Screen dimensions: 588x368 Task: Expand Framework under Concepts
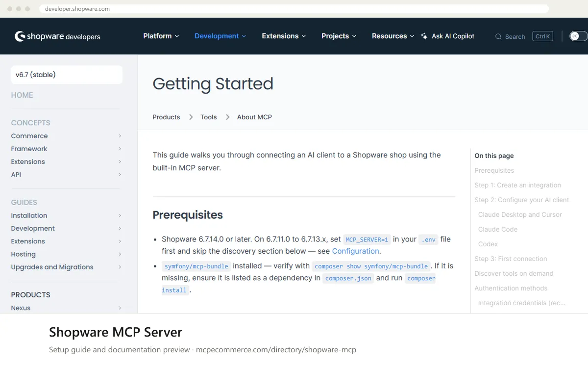(66, 149)
